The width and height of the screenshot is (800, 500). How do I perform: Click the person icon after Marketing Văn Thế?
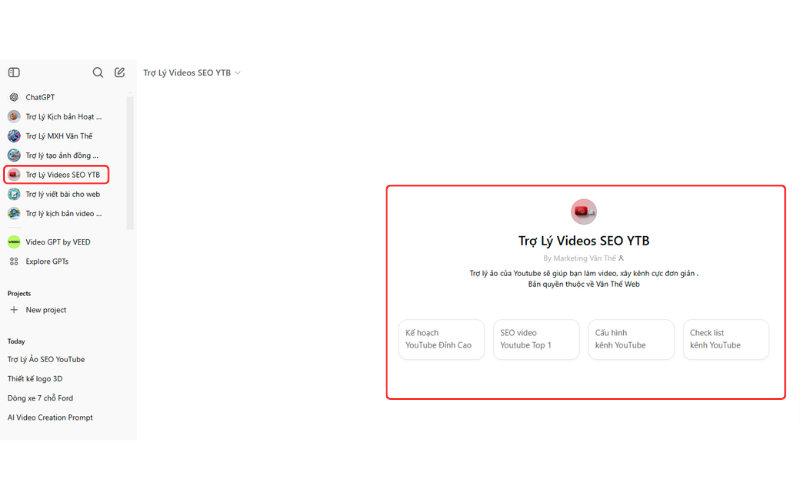tap(621, 258)
